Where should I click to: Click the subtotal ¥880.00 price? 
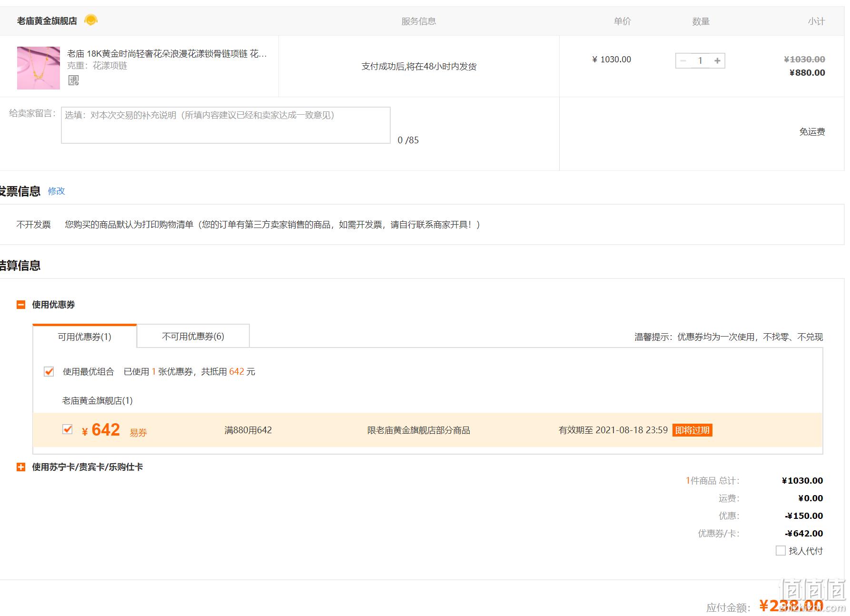[807, 73]
